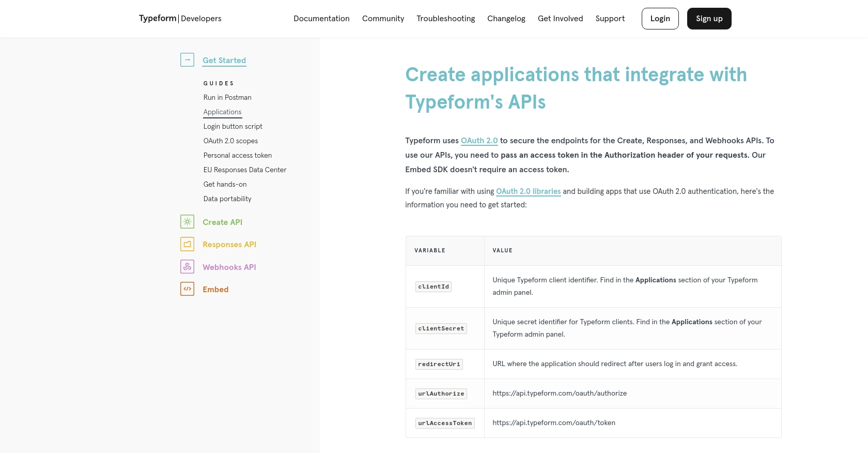This screenshot has height=453, width=868.
Task: Click the page title heading
Action: [576, 88]
